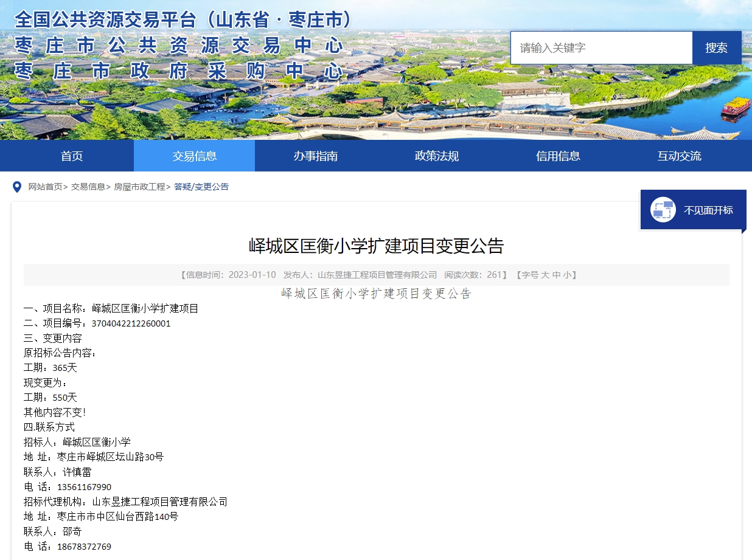Click the text 工期：365天
The height and width of the screenshot is (560, 752).
click(50, 368)
